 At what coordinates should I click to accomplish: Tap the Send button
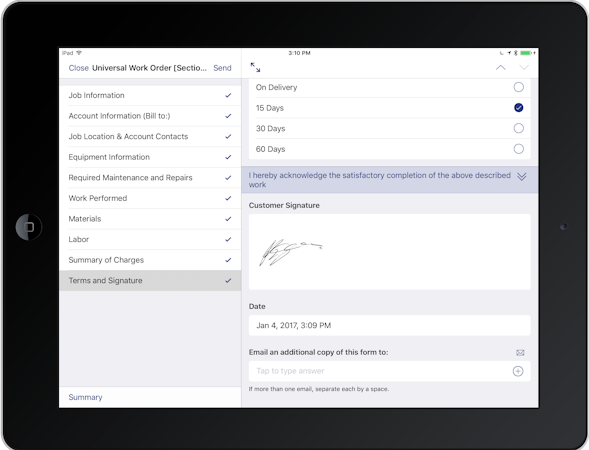pyautogui.click(x=222, y=68)
